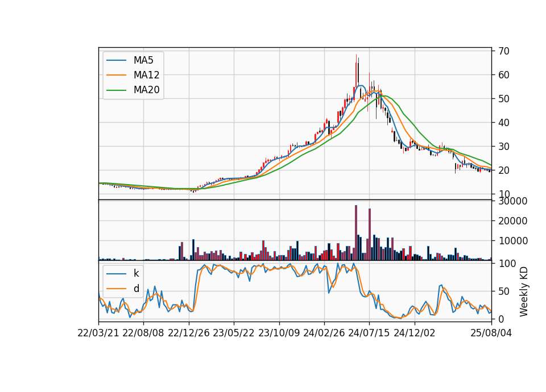
Task: Click the 20000 volume axis label
Action: (512, 221)
